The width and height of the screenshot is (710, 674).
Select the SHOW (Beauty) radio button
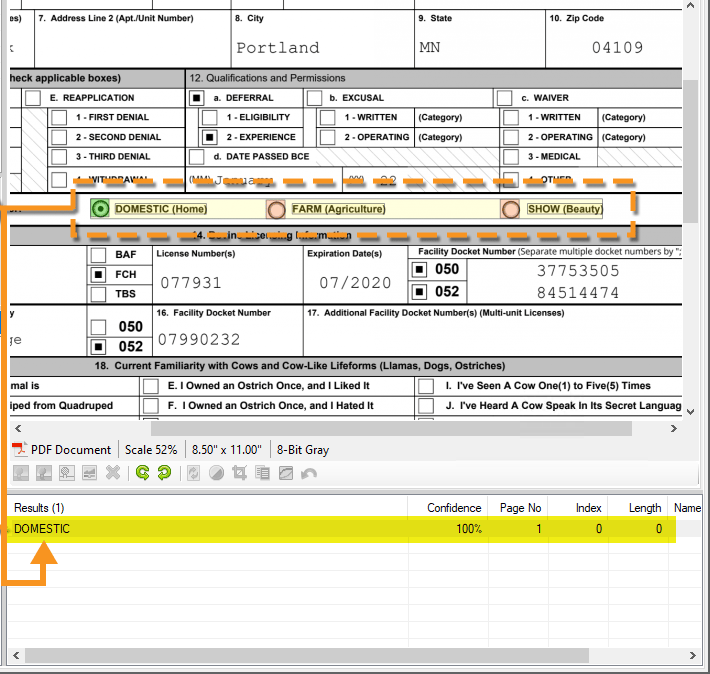(x=512, y=209)
